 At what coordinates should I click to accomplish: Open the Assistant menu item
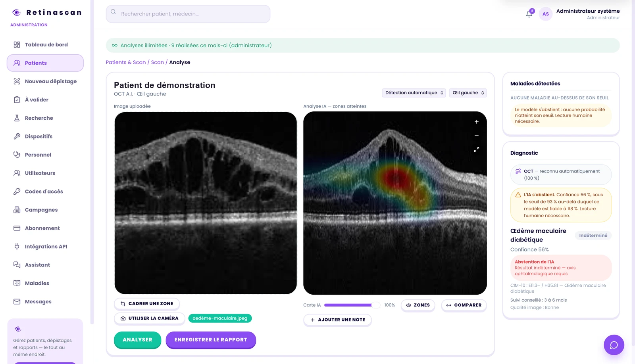tap(45, 265)
